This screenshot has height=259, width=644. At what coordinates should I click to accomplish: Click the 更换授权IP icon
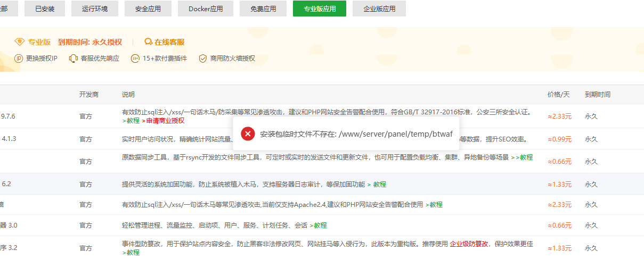[x=19, y=59]
